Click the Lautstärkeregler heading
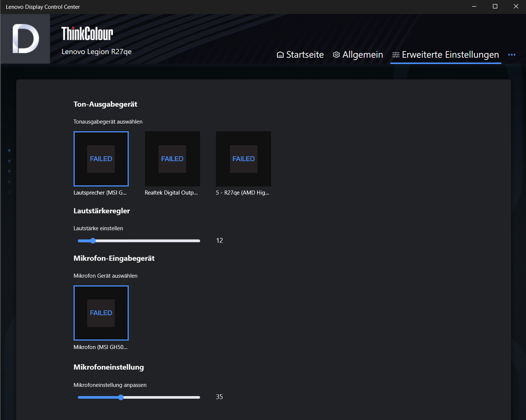Image resolution: width=526 pixels, height=420 pixels. coord(102,211)
